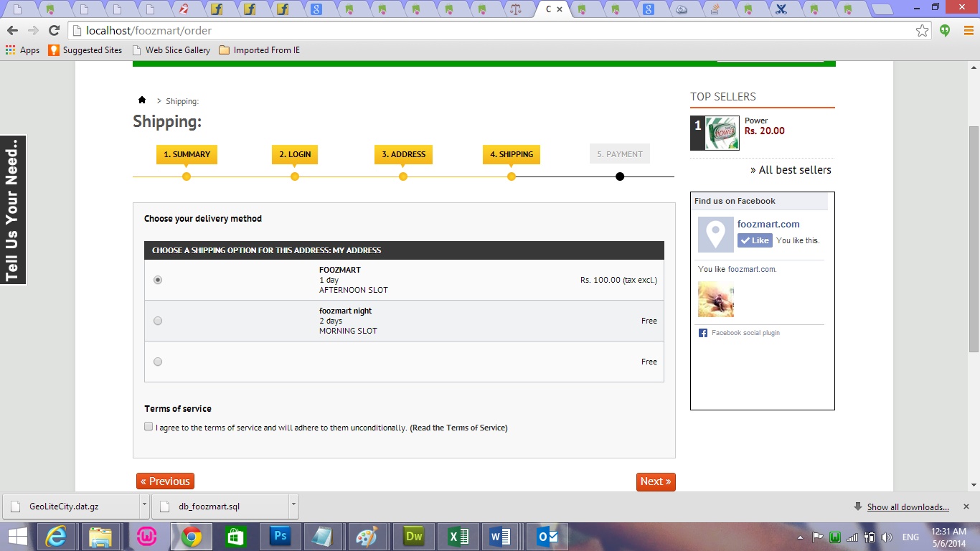The width and height of the screenshot is (980, 551).
Task: Click the volume speaker tray icon
Action: point(887,537)
